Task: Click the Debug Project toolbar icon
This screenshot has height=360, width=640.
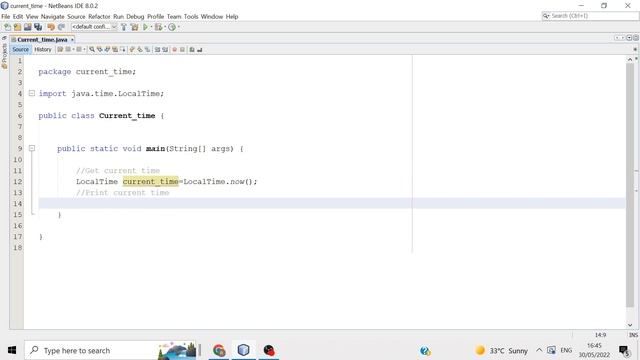Action: click(x=158, y=27)
